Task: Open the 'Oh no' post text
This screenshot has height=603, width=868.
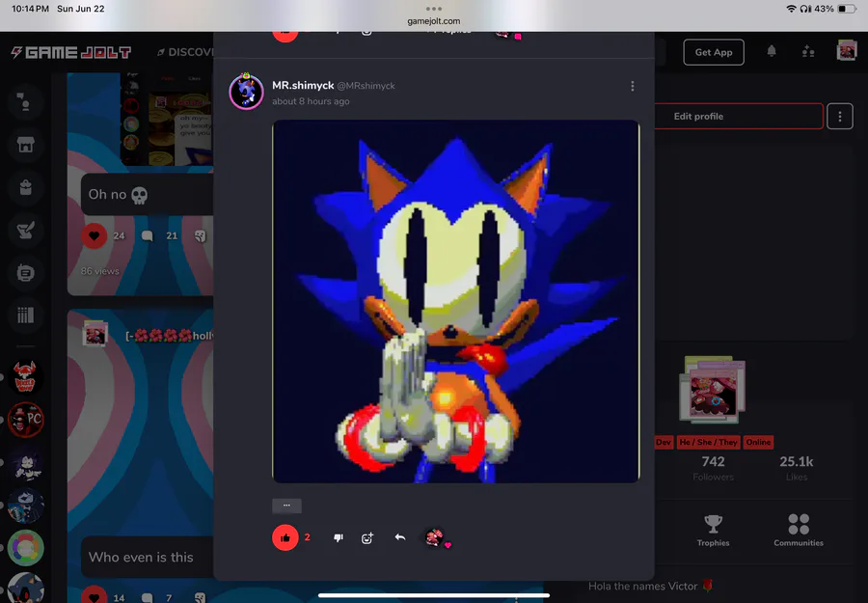Action: (x=118, y=194)
